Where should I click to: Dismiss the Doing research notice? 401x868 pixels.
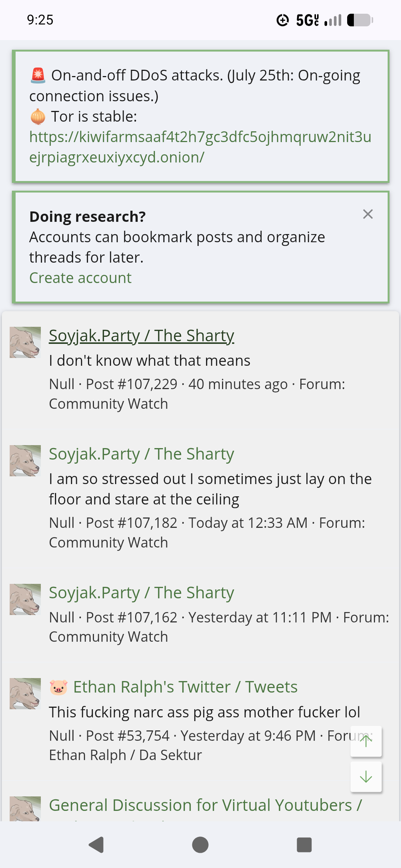(x=368, y=214)
